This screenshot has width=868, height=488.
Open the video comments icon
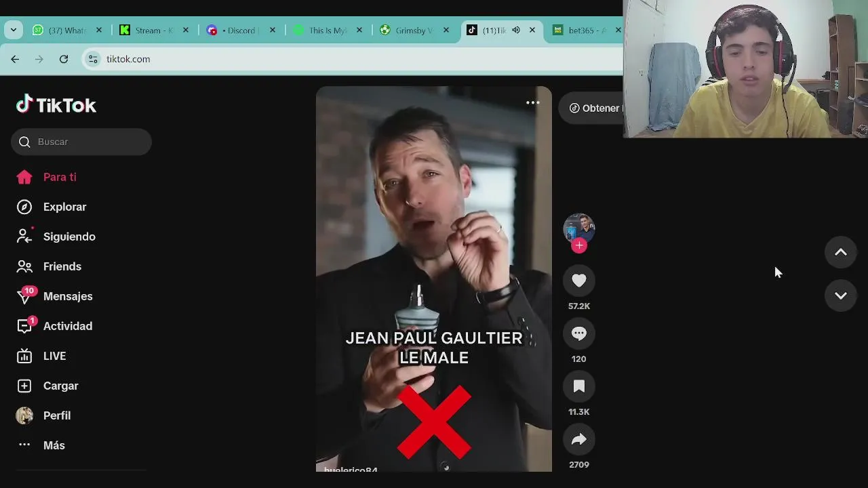tap(579, 333)
